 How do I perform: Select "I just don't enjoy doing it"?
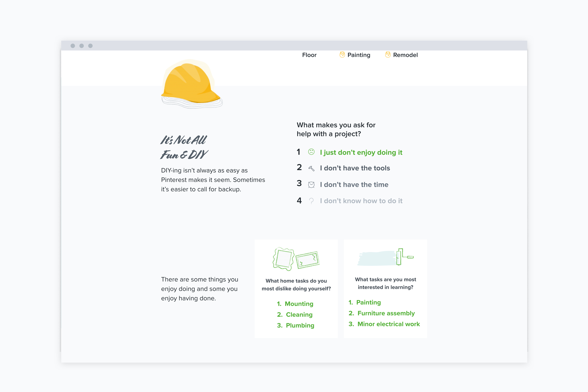361,152
